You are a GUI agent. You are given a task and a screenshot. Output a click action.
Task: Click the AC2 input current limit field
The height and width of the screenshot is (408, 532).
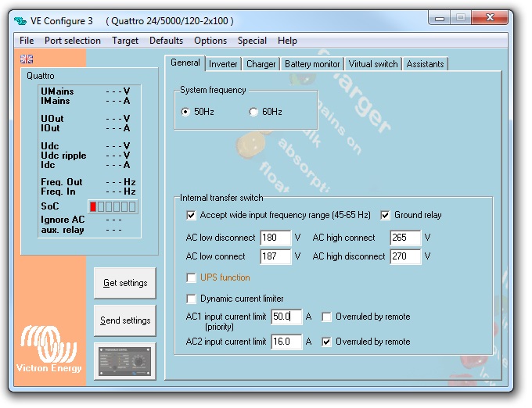click(x=286, y=342)
